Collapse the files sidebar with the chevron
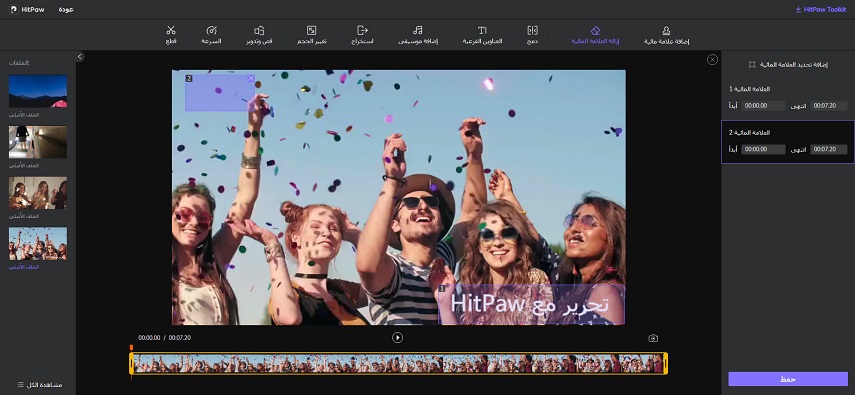 pos(80,56)
